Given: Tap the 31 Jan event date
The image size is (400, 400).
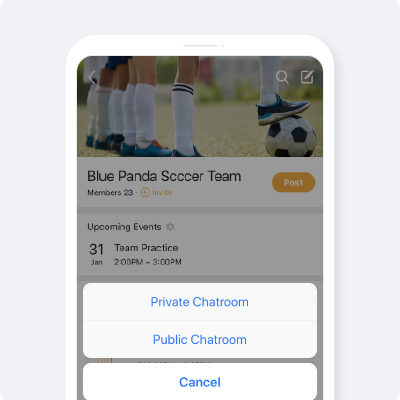Looking at the screenshot, I should pos(96,254).
